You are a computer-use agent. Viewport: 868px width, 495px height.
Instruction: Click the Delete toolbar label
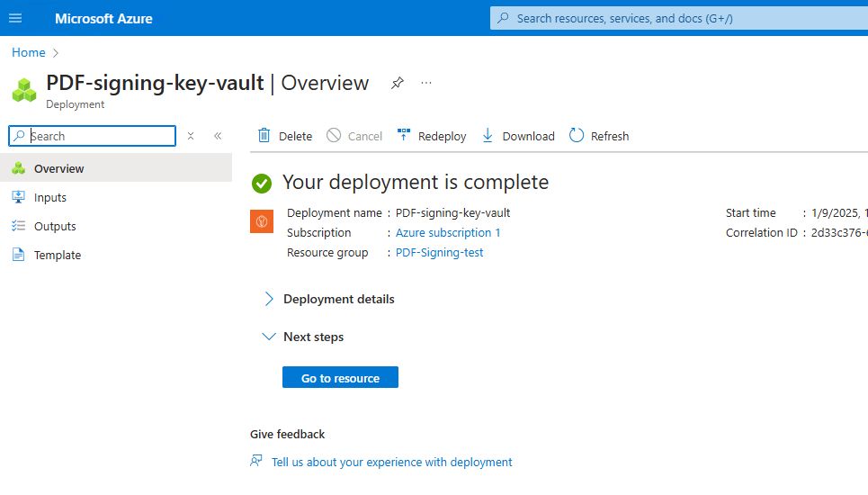pos(295,136)
